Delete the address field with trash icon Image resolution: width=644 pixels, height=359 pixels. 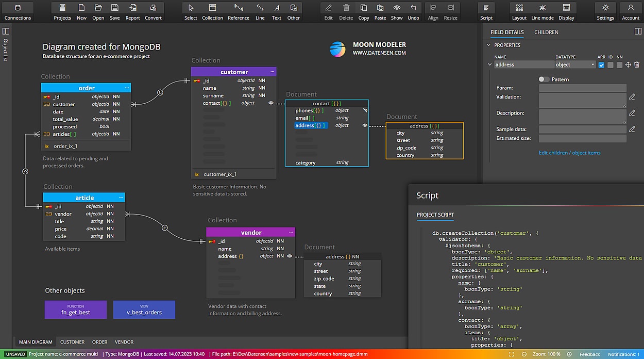[x=637, y=65]
